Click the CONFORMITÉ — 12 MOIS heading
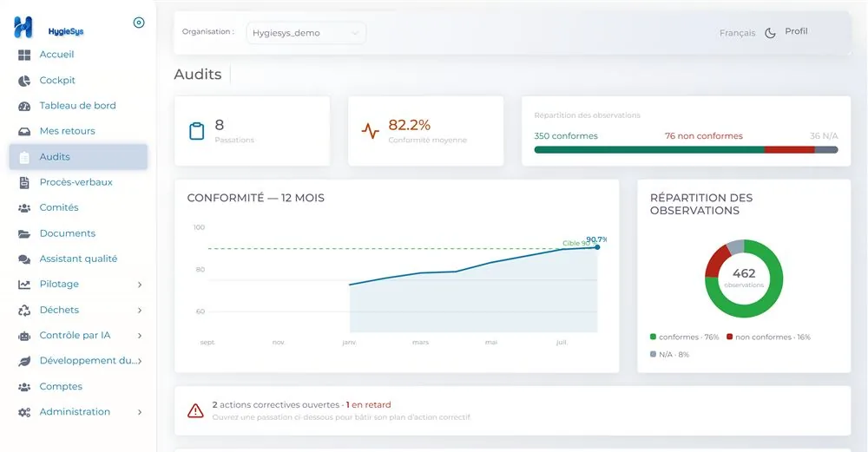The height and width of the screenshot is (452, 868). click(256, 198)
